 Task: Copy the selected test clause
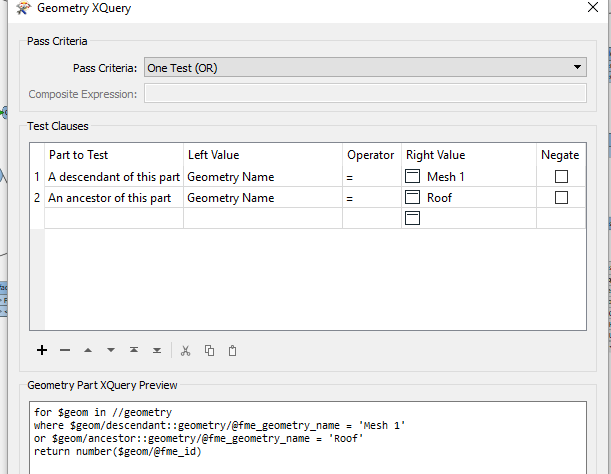(x=209, y=350)
